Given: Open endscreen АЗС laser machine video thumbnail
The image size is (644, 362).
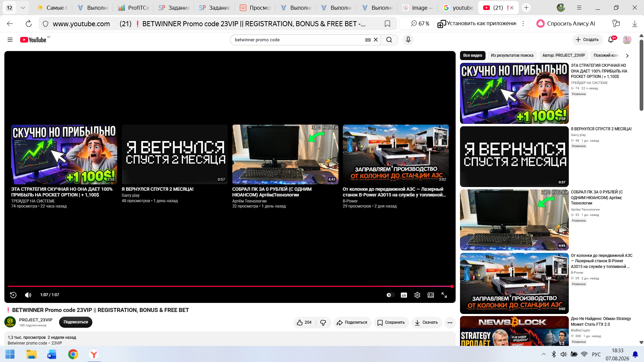Looking at the screenshot, I should [396, 154].
